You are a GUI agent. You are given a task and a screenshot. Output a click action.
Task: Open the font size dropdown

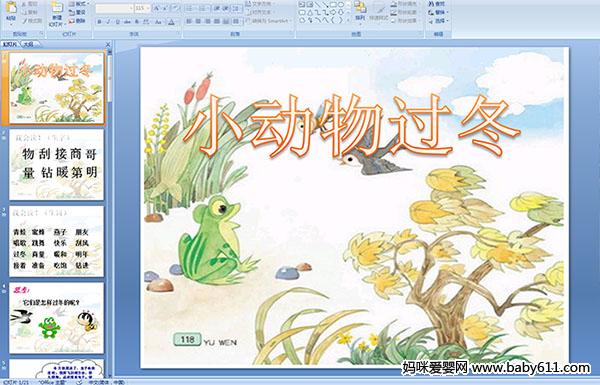(x=148, y=8)
